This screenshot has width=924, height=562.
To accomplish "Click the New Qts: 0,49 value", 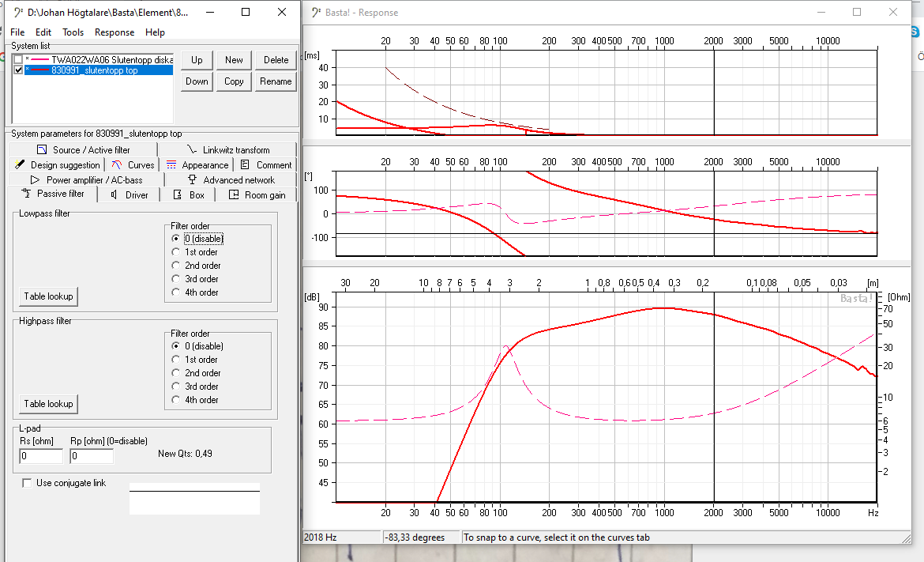I will [x=185, y=454].
